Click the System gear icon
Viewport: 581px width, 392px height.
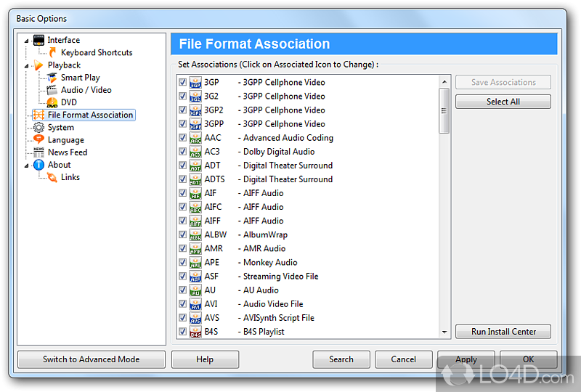(x=38, y=128)
